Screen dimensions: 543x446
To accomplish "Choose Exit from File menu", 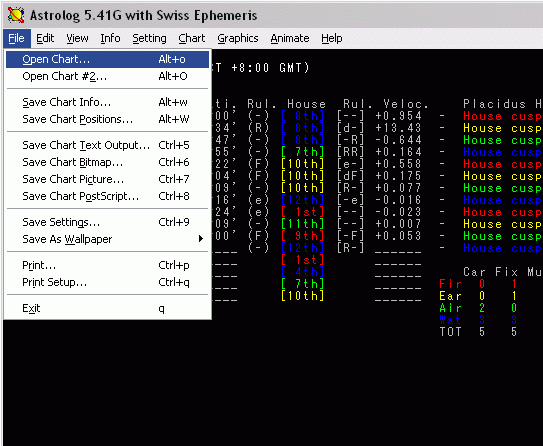I will click(107, 308).
